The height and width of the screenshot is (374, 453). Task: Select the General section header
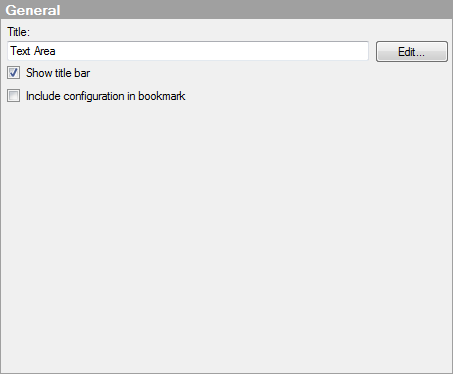click(226, 10)
